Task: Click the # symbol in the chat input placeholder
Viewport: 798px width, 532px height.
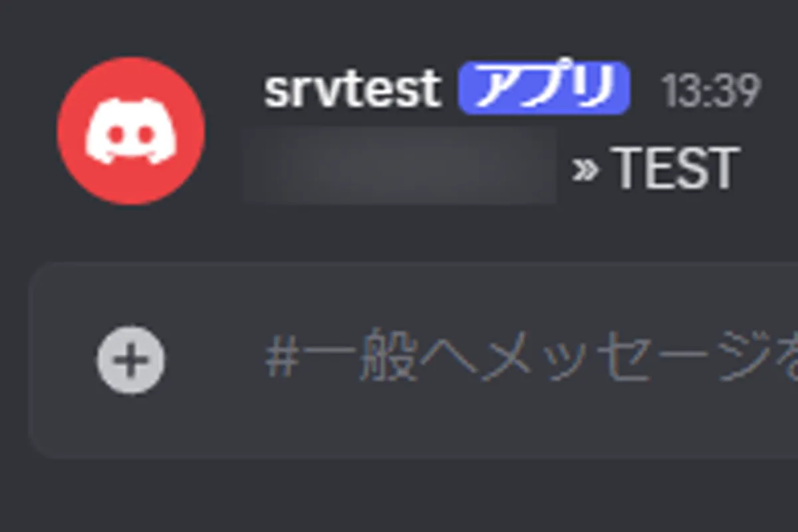Action: [x=279, y=361]
